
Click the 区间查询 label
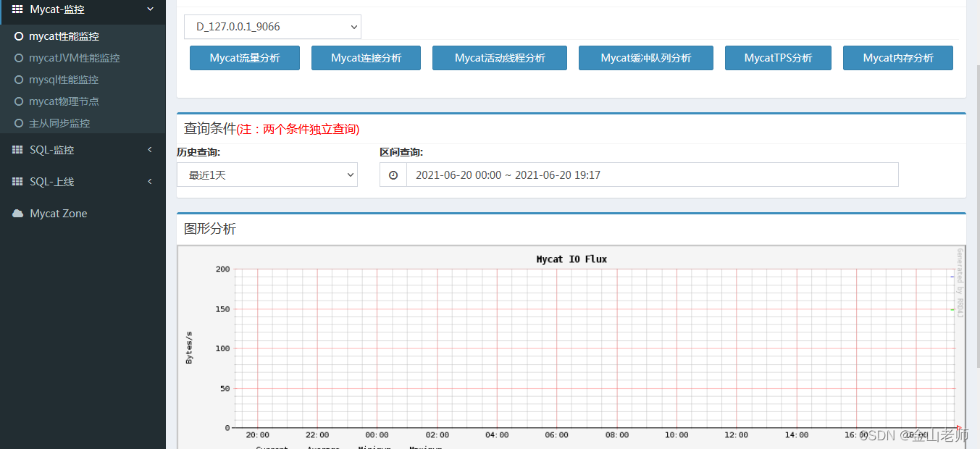pyautogui.click(x=401, y=152)
